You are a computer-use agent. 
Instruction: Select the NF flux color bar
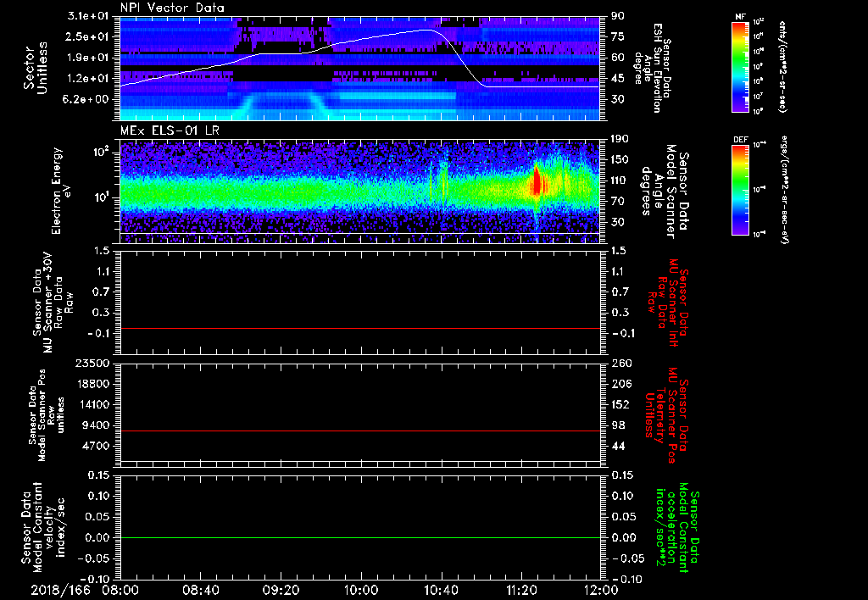(x=741, y=67)
